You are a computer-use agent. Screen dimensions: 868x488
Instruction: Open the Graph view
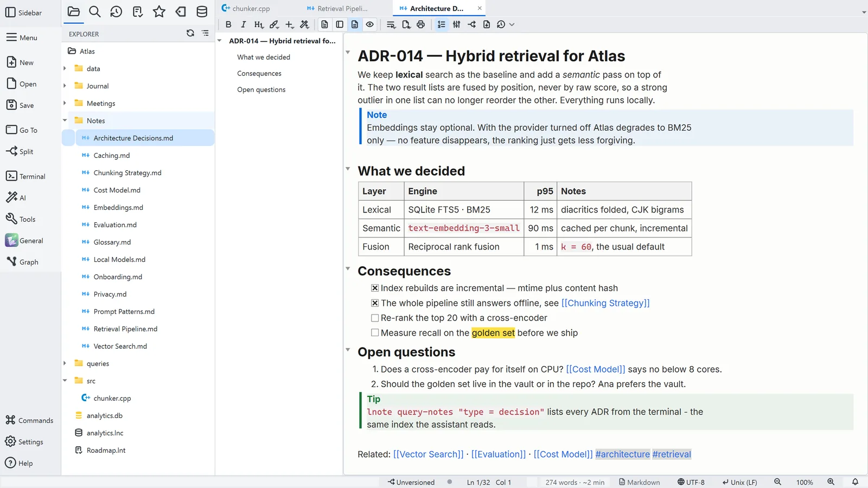point(22,262)
